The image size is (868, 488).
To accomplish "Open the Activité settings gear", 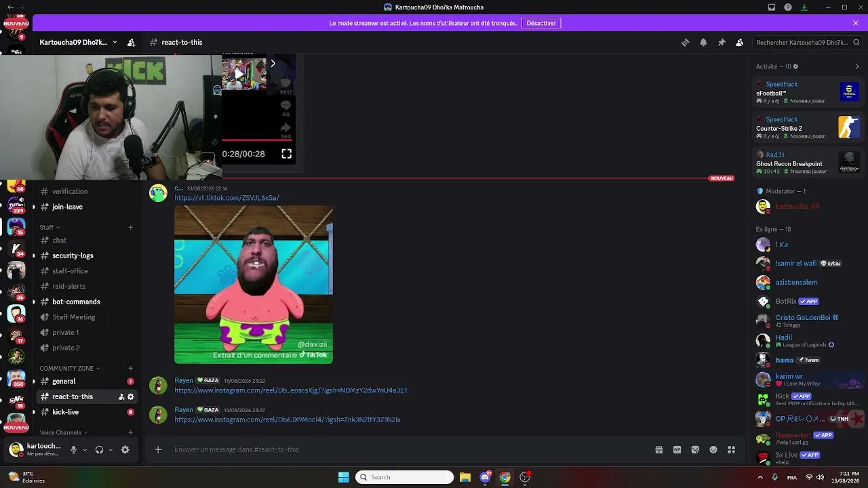I will point(795,66).
